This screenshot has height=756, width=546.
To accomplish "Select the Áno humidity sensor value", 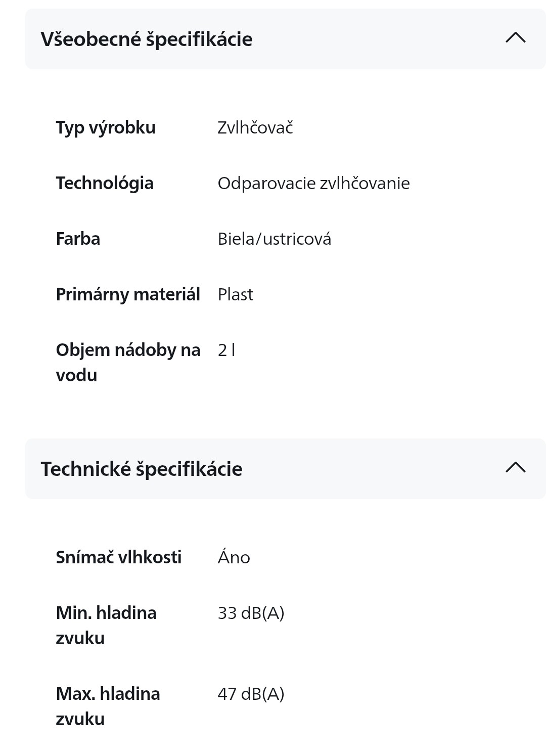I will pos(234,557).
